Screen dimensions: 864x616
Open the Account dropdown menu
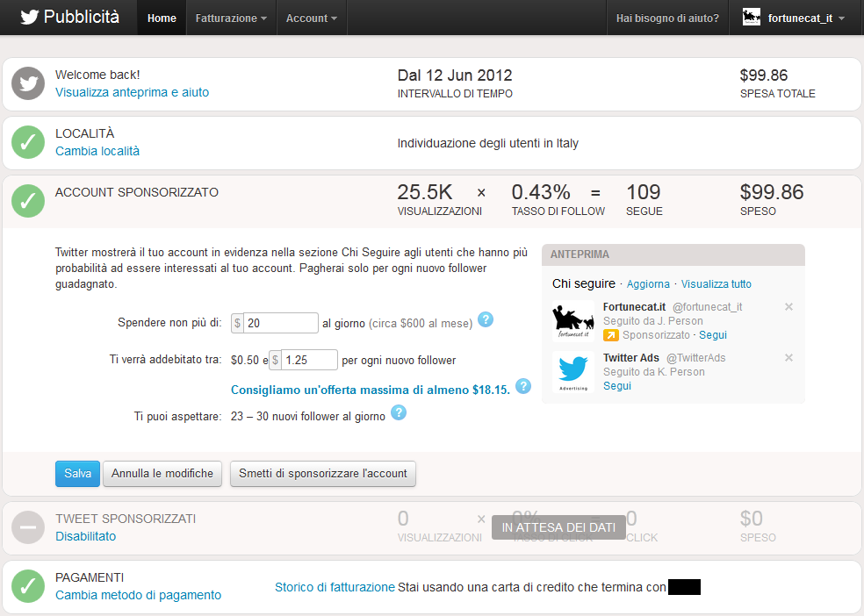tap(312, 18)
